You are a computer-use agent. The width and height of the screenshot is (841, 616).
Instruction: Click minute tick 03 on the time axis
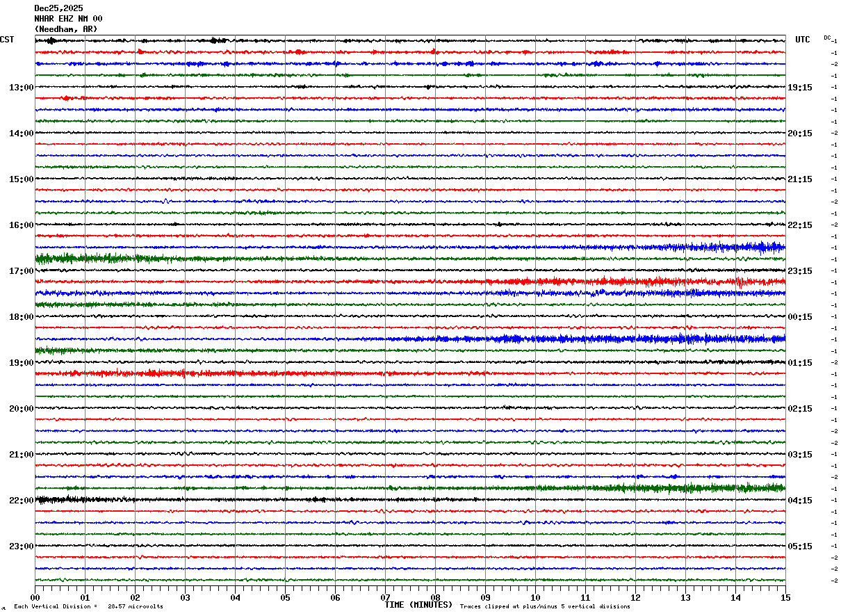pos(185,597)
